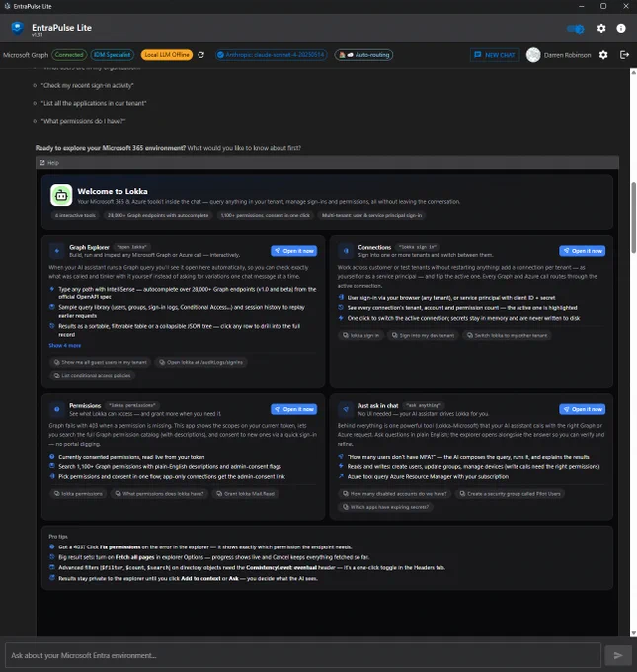Click icon beside 'Advanced filters' pro tip
The image size is (637, 672).
[x=52, y=567]
